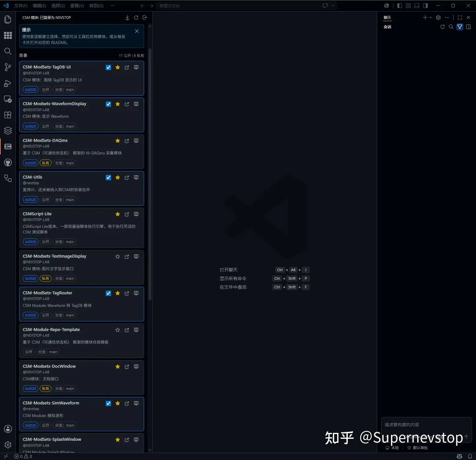This screenshot has width=476, height=460.
Task: Dismiss the 提示 hint box
Action: (137, 31)
